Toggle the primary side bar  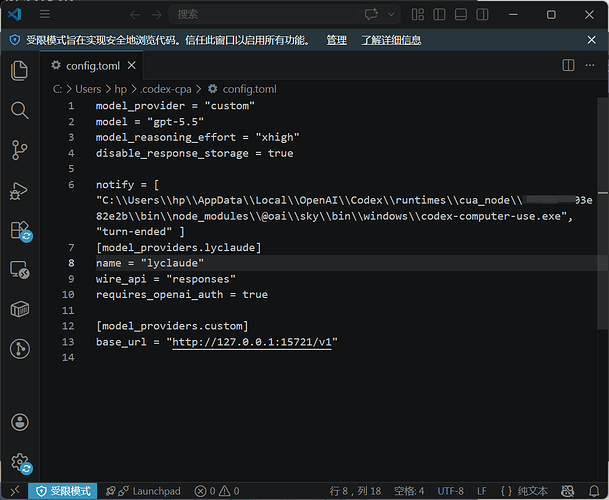tap(439, 15)
